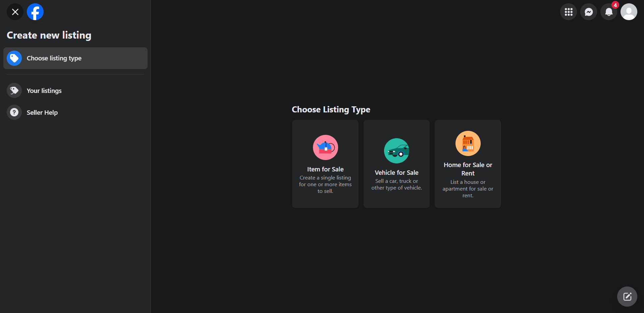Open the apps grid menu
644x313 pixels.
[x=569, y=12]
